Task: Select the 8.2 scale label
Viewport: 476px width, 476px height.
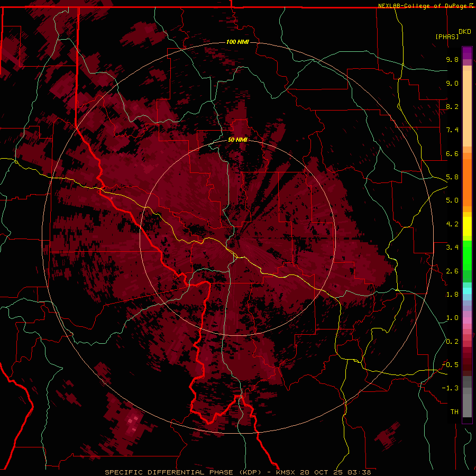Action: click(452, 106)
